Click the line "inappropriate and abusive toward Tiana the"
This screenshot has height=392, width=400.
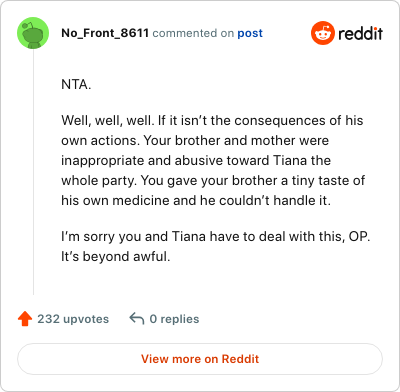(196, 161)
